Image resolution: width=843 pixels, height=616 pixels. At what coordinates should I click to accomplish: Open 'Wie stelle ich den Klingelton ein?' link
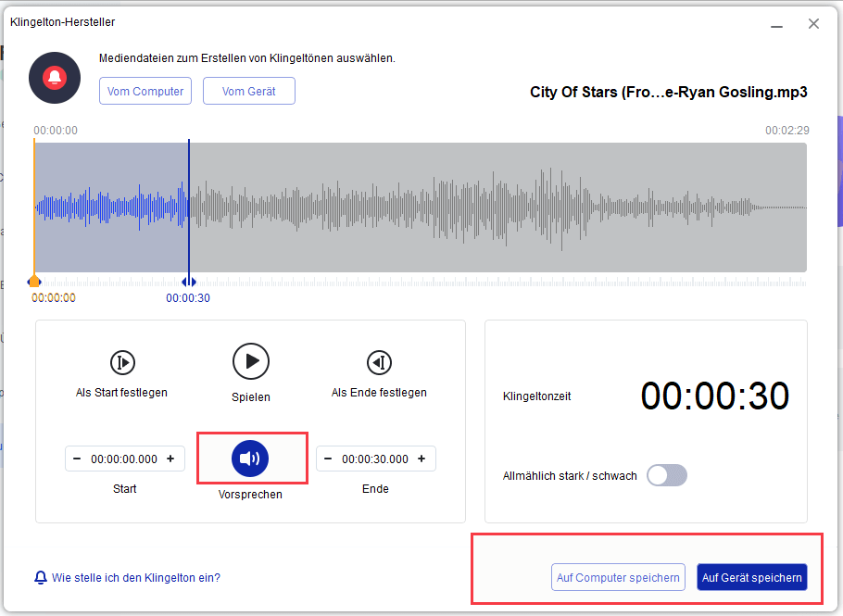[135, 577]
